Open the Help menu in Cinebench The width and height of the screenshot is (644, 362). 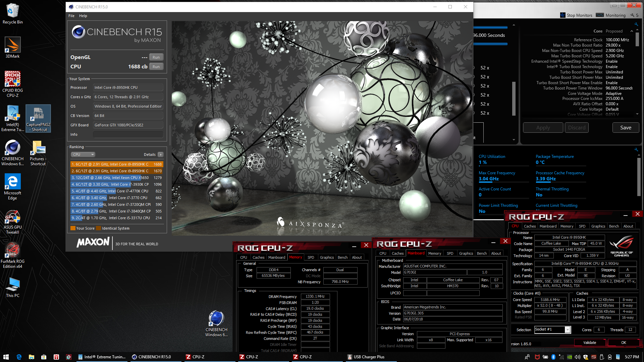83,16
